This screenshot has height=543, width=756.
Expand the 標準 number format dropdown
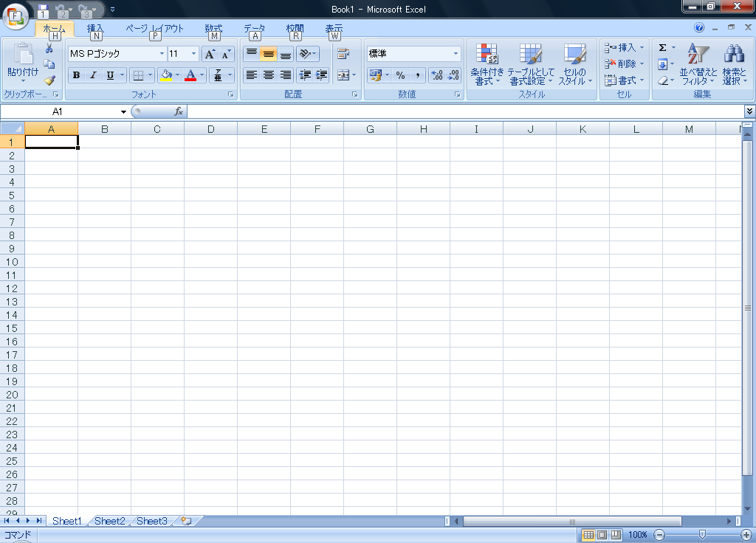point(456,54)
